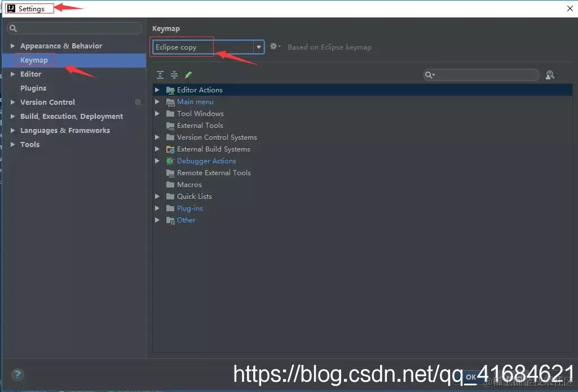Expand the Other tree node
Image resolution: width=578 pixels, height=392 pixels.
(x=157, y=220)
